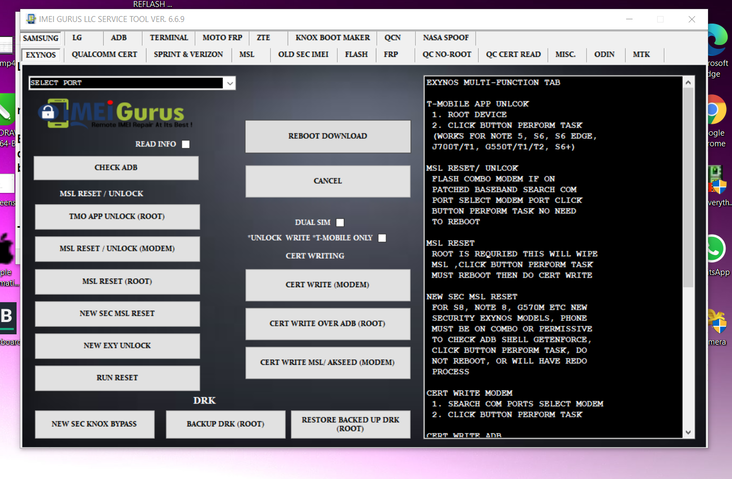Switch to the ODIN sub-tab

(605, 55)
